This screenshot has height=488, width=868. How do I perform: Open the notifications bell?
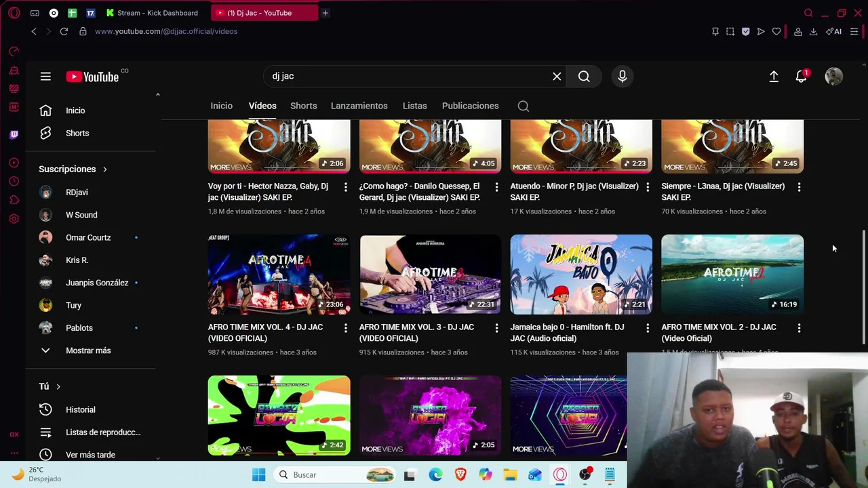[802, 77]
